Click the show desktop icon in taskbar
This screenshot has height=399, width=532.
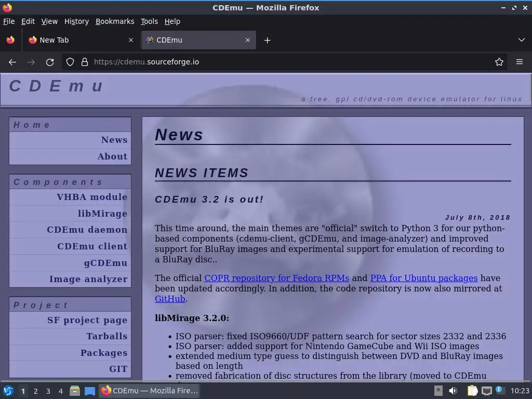tap(90, 391)
